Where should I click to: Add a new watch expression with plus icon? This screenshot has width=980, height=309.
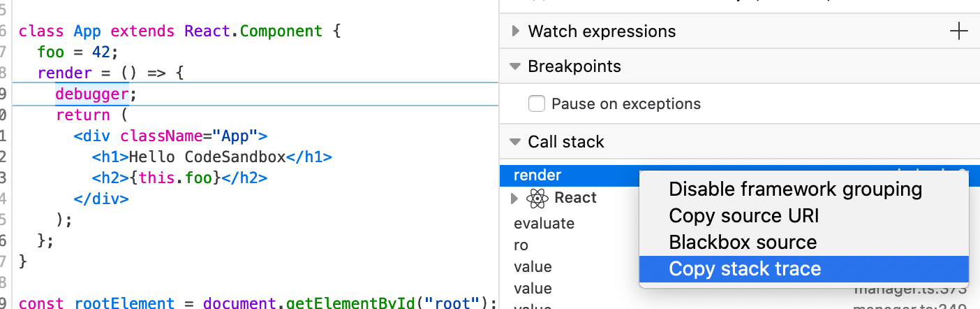(x=960, y=31)
